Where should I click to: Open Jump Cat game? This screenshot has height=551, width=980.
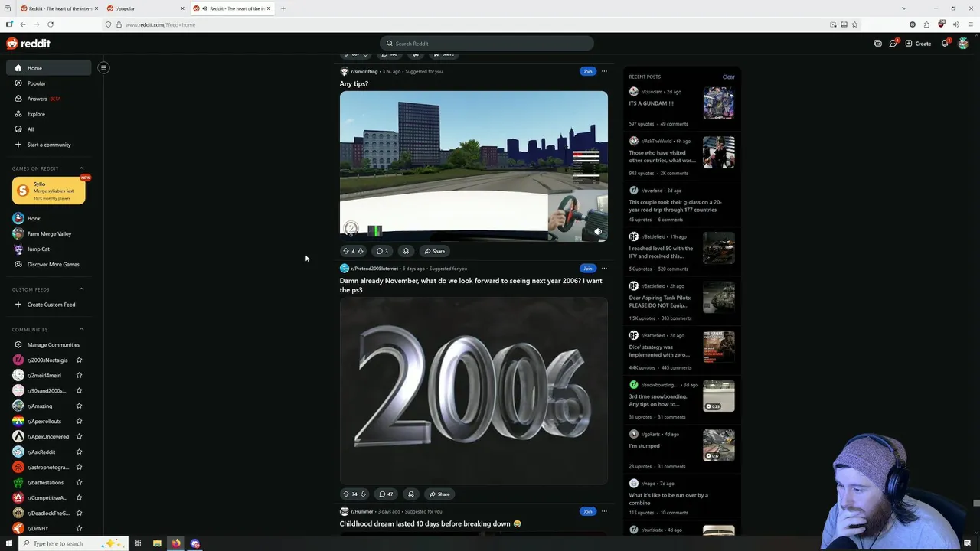48,249
